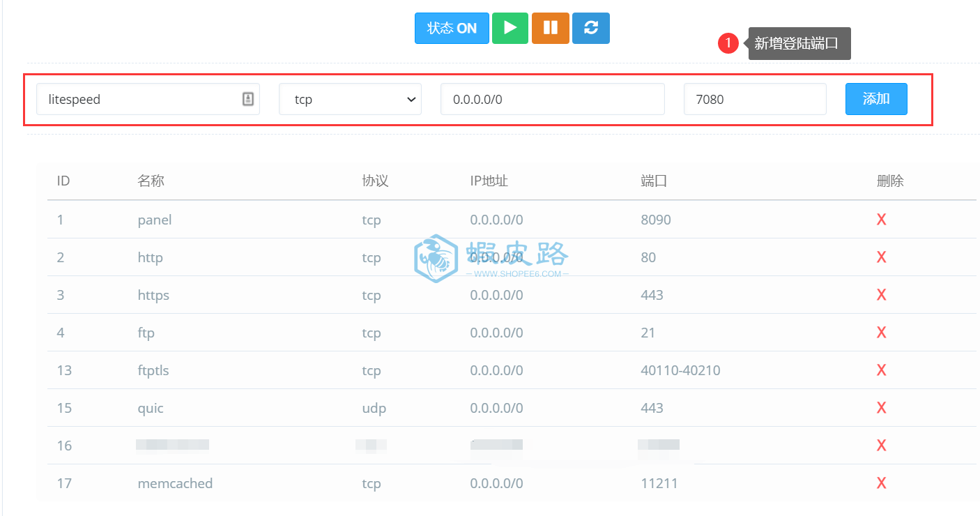Click tcp protocol cell in memcached row

pyautogui.click(x=372, y=484)
